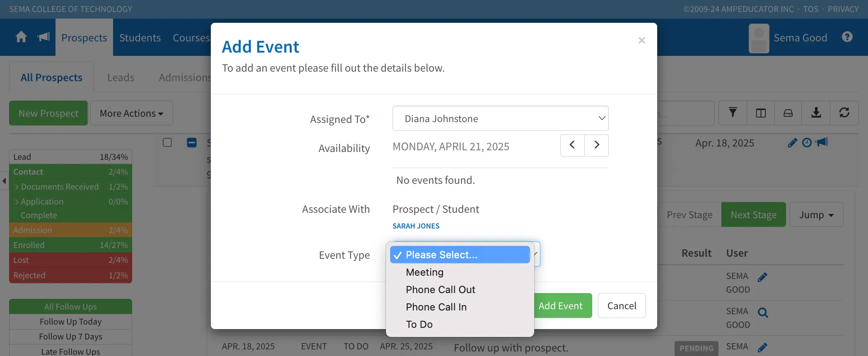
Task: Click the New Prospect button
Action: (48, 113)
